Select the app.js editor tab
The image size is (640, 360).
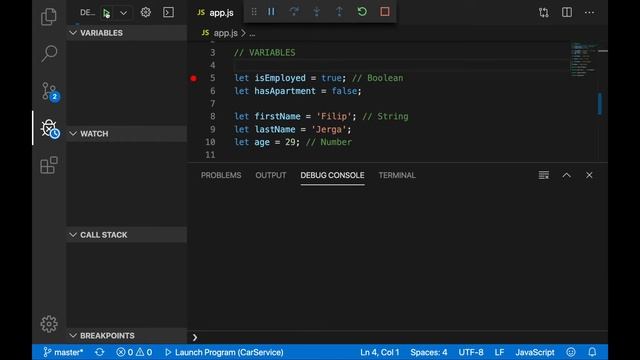click(215, 13)
